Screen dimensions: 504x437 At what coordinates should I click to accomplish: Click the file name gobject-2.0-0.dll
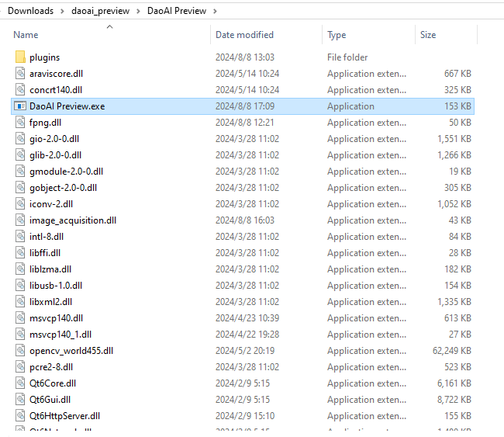coord(63,188)
